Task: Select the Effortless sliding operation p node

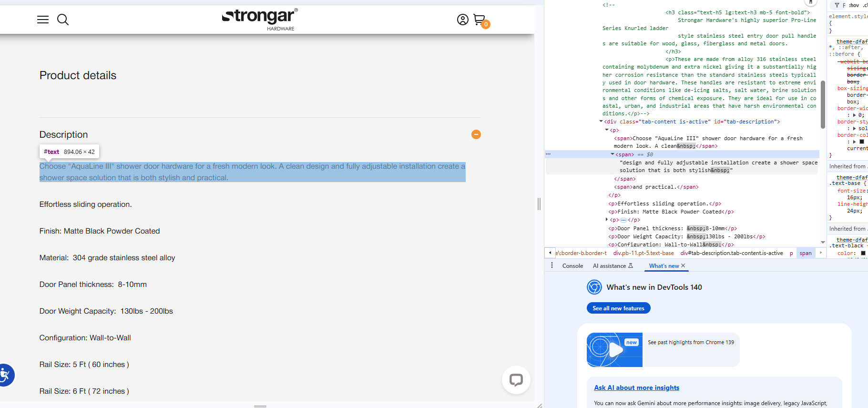Action: (664, 204)
